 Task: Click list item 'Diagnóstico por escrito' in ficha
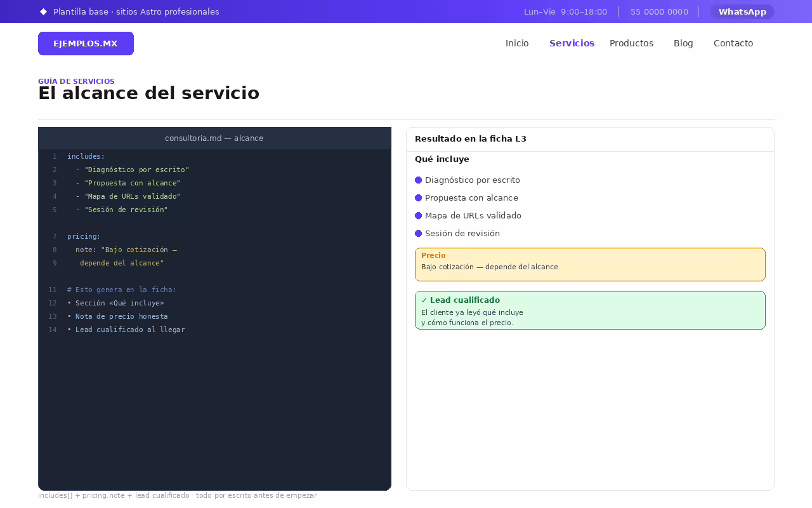click(473, 180)
